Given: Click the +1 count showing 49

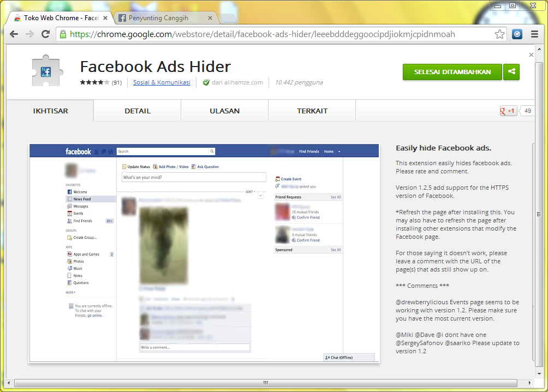Looking at the screenshot, I should click(527, 111).
